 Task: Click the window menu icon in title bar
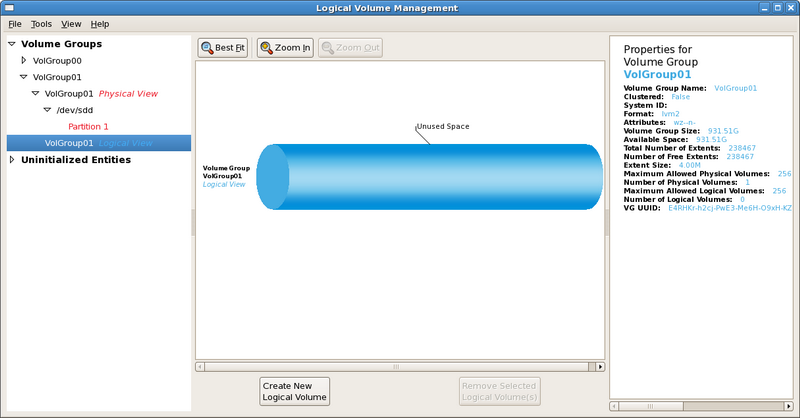point(9,8)
